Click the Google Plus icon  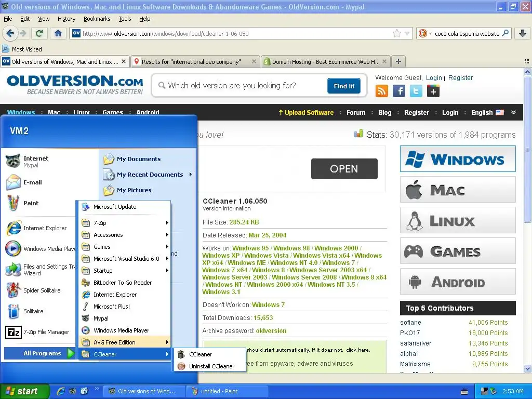[433, 91]
